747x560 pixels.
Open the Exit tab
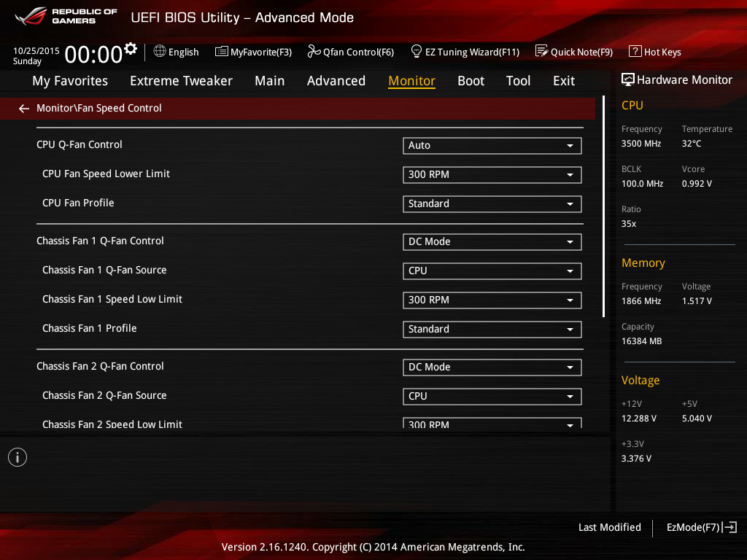[x=564, y=81]
